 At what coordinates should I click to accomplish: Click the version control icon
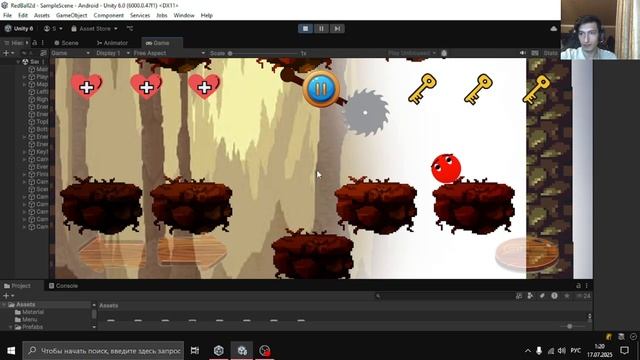(130, 29)
